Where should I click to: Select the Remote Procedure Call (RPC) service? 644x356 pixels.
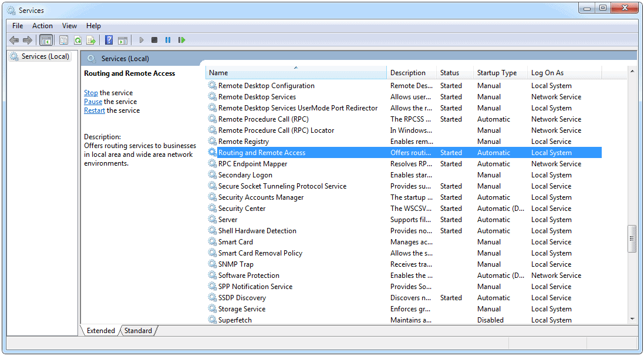pos(404,119)
